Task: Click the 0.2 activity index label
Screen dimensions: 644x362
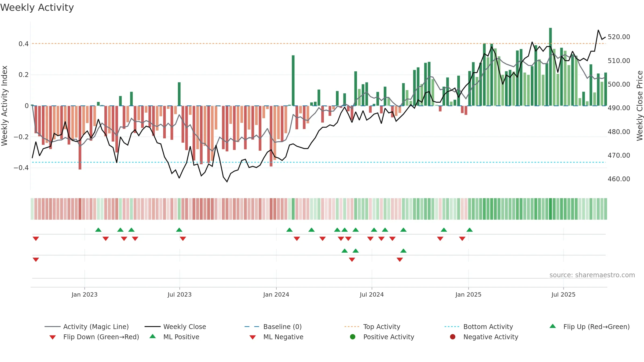Action: coord(24,75)
